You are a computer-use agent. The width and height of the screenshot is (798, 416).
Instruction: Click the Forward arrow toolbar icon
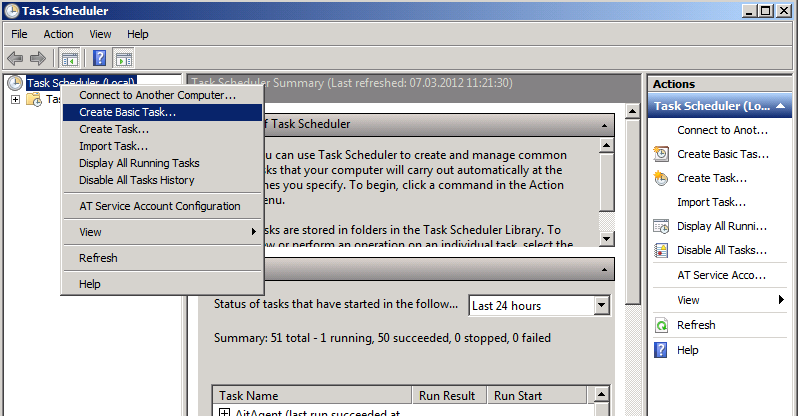pos(38,58)
